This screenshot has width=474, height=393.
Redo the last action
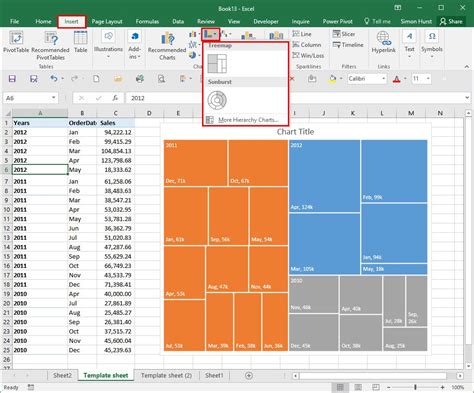tap(75, 79)
